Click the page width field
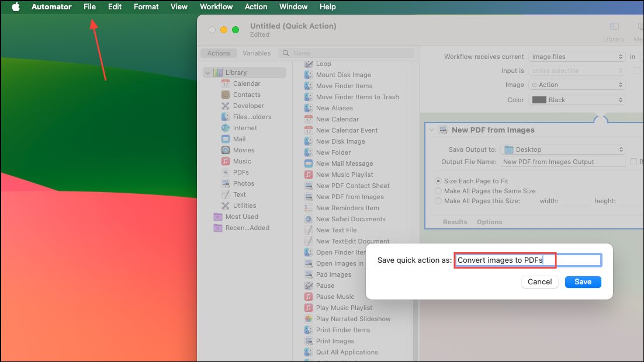Image resolution: width=644 pixels, height=362 pixels. tap(575, 201)
